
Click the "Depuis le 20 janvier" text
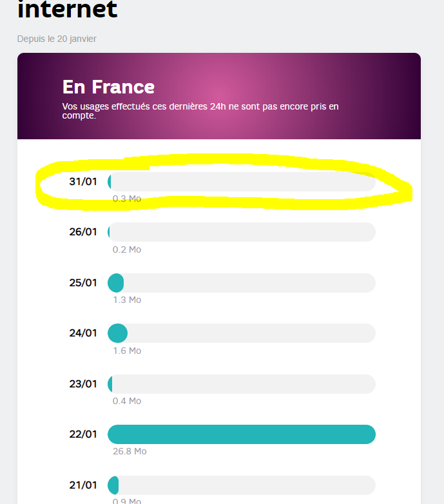57,39
